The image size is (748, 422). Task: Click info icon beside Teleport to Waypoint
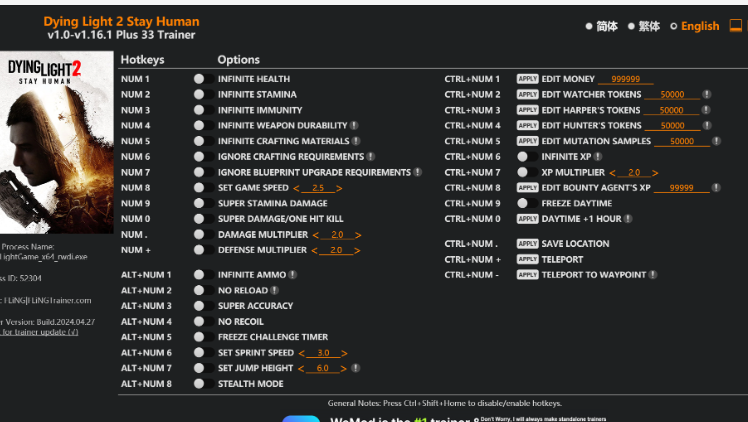653,275
